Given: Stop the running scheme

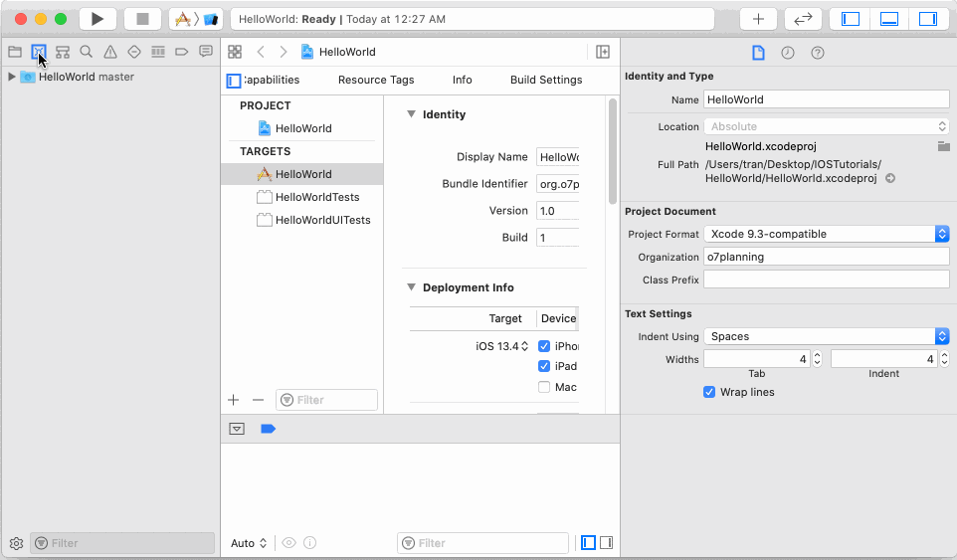Looking at the screenshot, I should coord(142,19).
